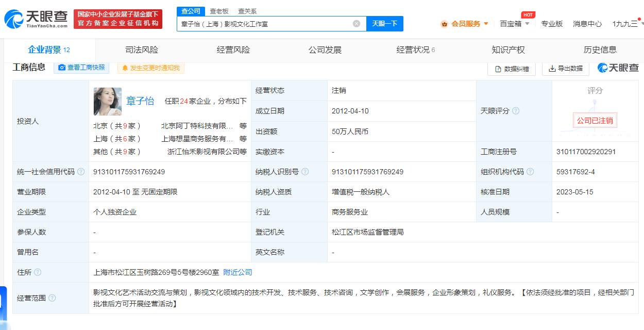Viewport: 644px width, 330px height.
Task: Clear the search box with the X icon
Action: point(357,24)
